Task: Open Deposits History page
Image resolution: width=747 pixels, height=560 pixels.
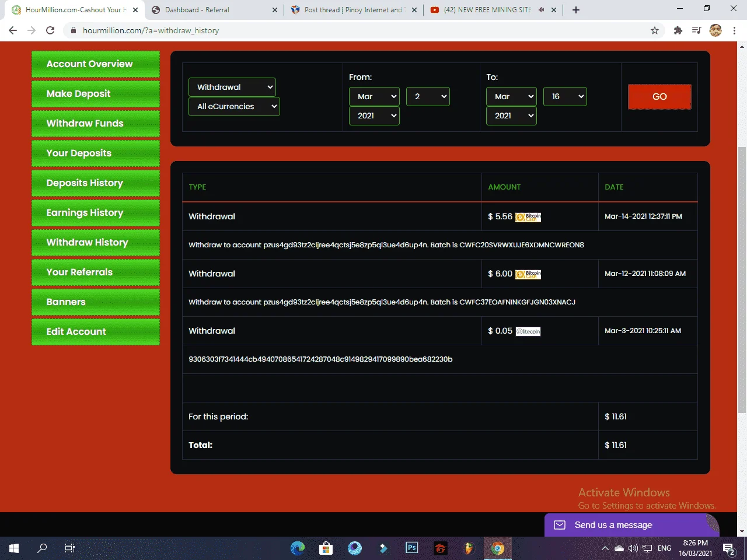Action: (x=96, y=183)
